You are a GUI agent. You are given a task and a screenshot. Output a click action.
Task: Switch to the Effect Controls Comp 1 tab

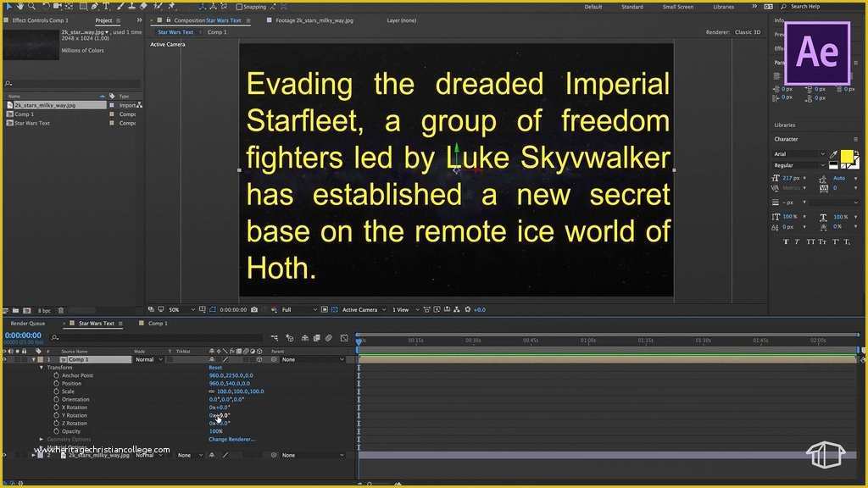coord(41,20)
